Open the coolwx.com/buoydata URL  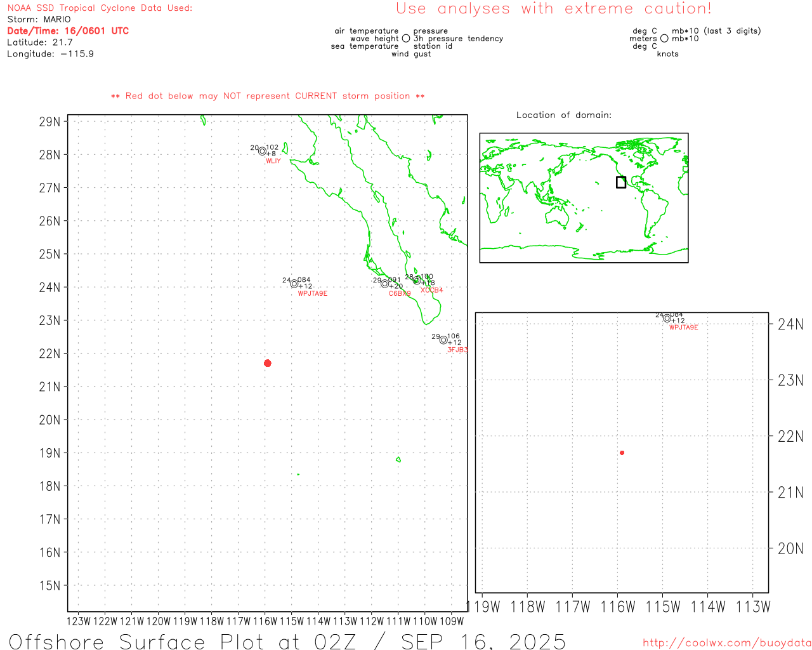(727, 643)
